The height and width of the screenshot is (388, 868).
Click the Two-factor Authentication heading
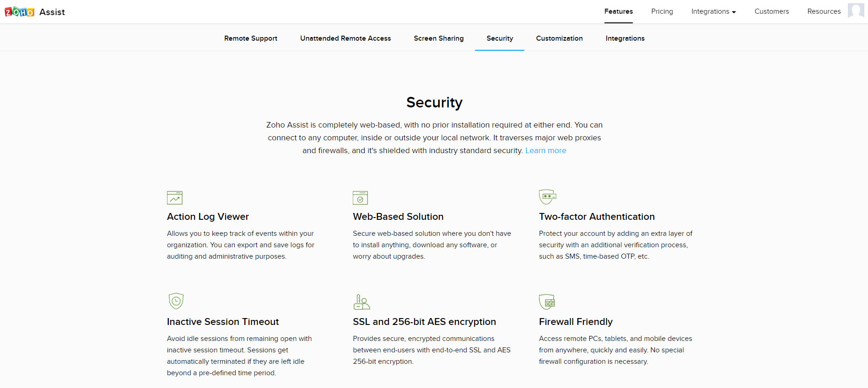tap(597, 217)
